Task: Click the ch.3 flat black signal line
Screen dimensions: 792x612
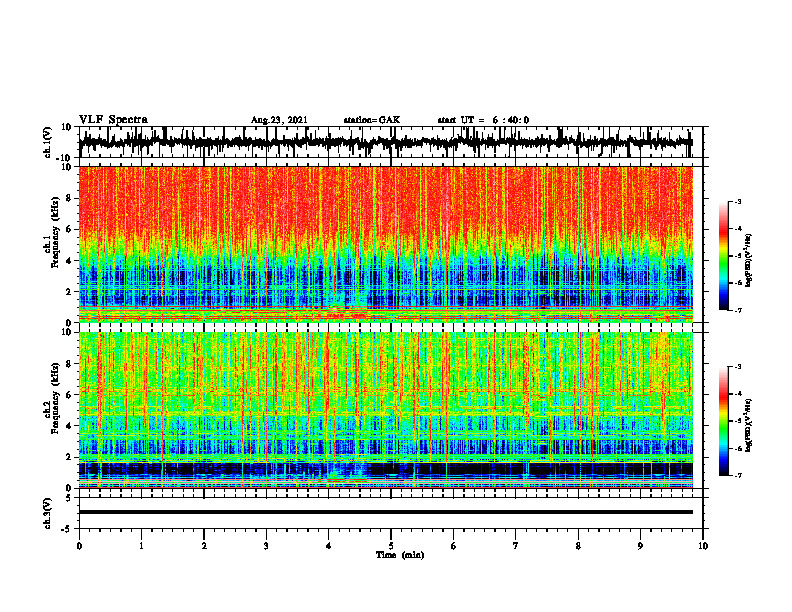Action: 385,512
